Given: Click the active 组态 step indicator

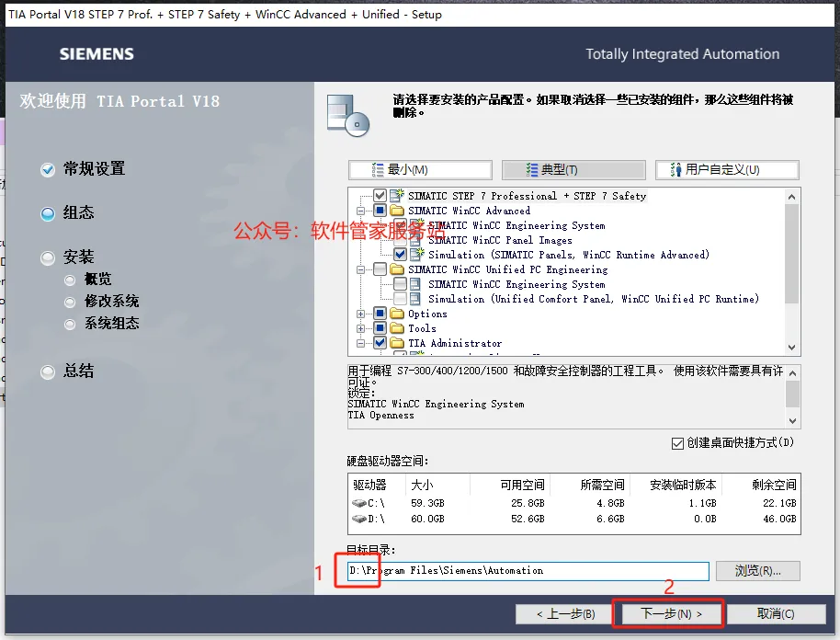Looking at the screenshot, I should pyautogui.click(x=48, y=214).
